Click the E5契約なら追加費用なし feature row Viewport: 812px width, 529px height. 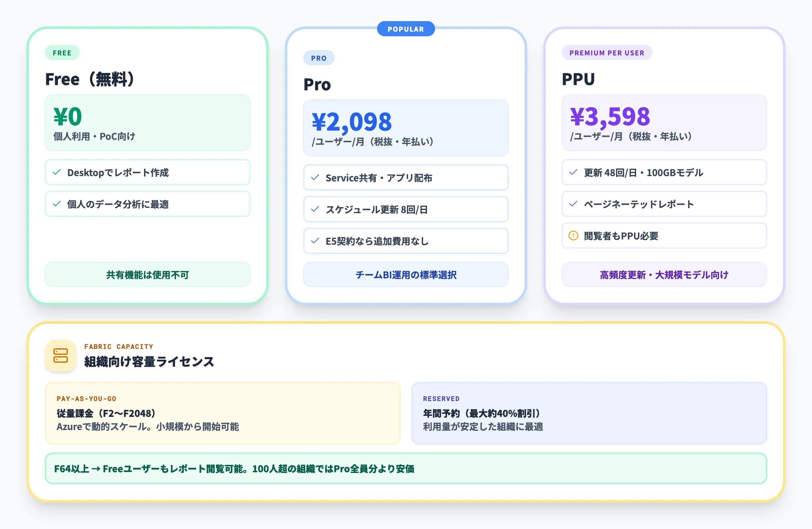[406, 241]
